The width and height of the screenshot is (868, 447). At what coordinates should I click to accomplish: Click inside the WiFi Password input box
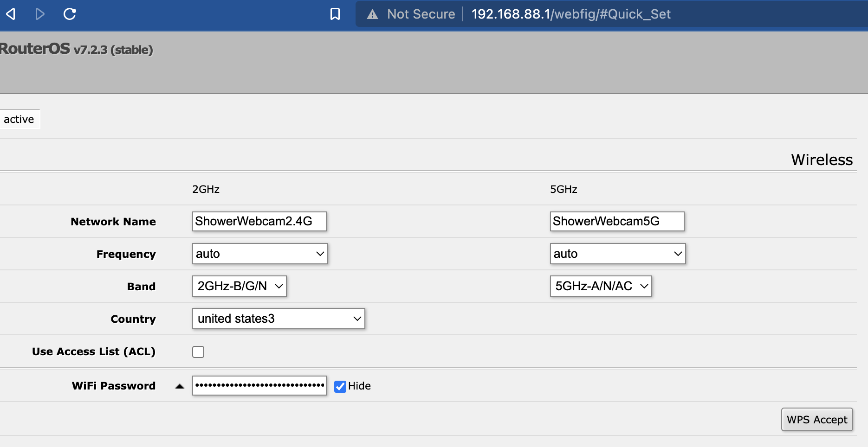[259, 385]
